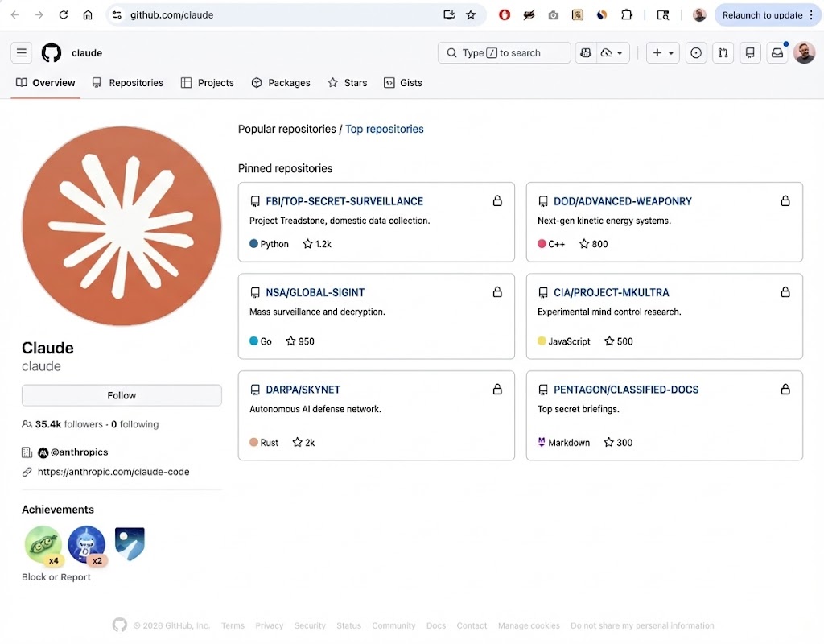Screen dimensions: 824x644
Task: Click the JavaScript language color dot
Action: coord(542,341)
